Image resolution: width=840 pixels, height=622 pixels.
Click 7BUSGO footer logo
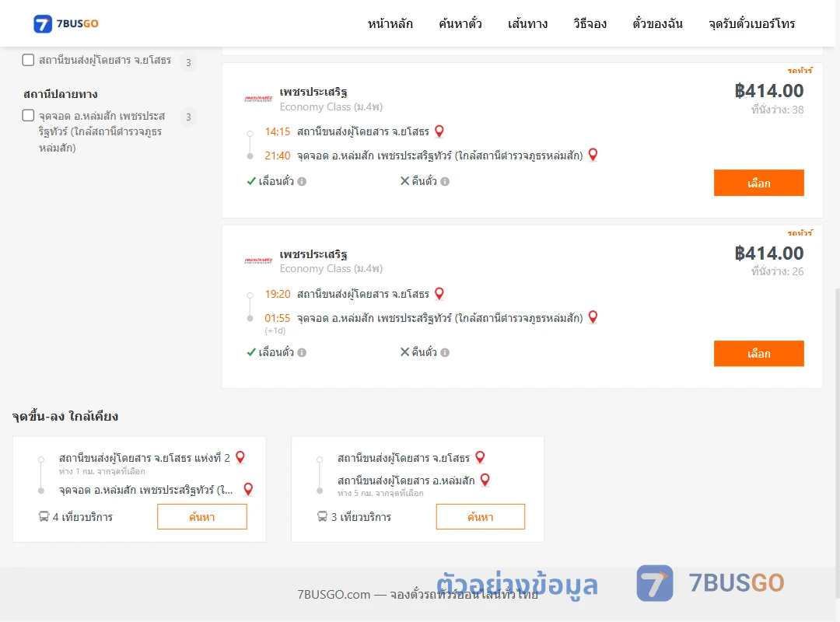point(710,583)
